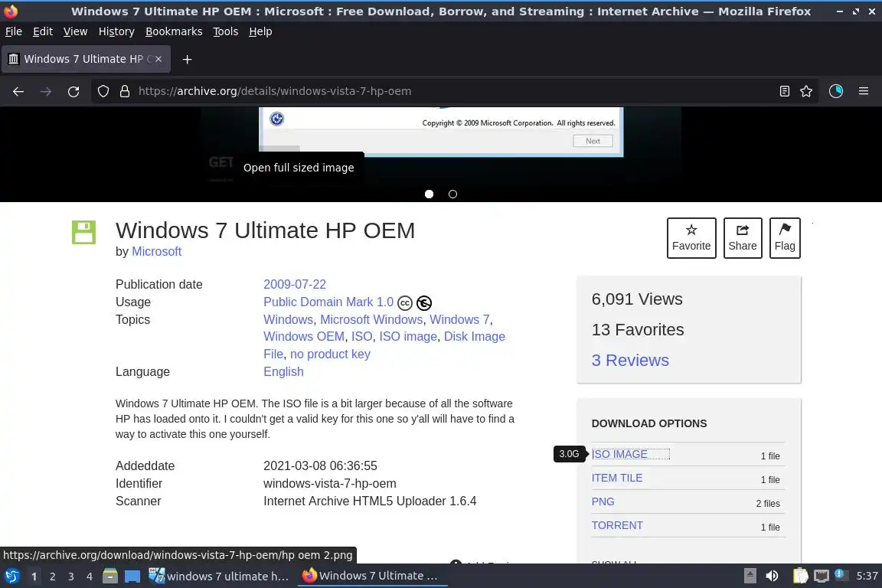This screenshot has width=882, height=588.
Task: Click the eject media tray icon
Action: 750,576
